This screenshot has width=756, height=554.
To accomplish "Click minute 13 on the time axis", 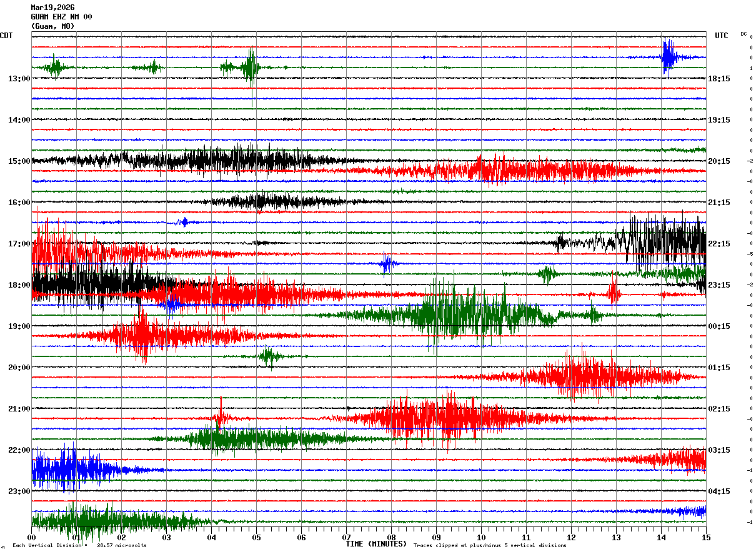I will point(617,538).
